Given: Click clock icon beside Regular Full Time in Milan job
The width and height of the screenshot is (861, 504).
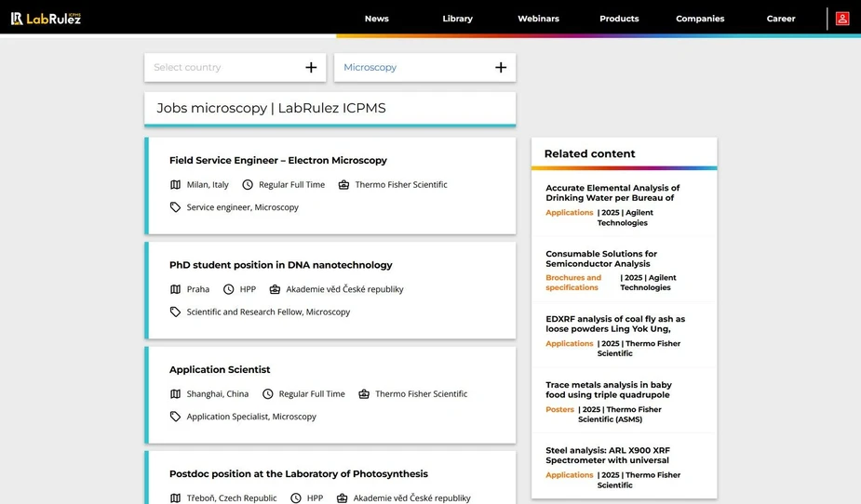Looking at the screenshot, I should tap(248, 185).
